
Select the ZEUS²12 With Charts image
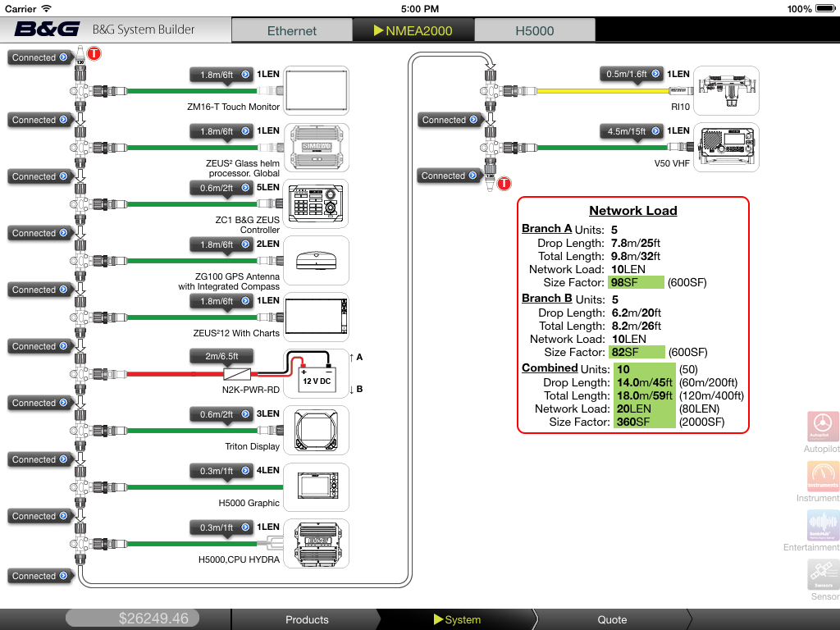[x=316, y=317]
